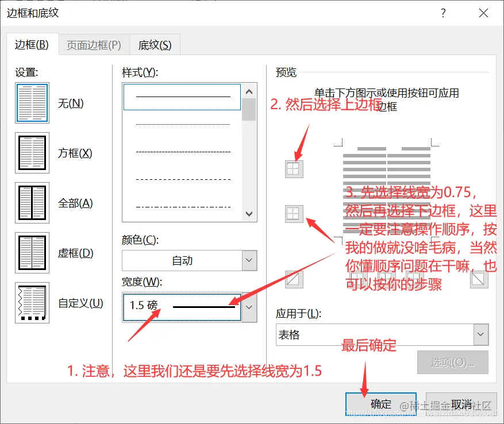Open the 颜色 (Color) dropdown
The width and height of the screenshot is (504, 424).
coord(250,260)
